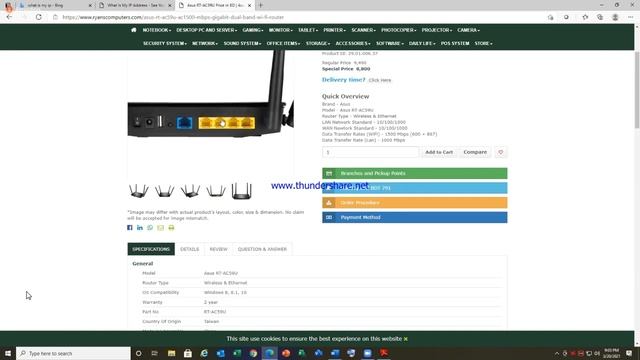Expand the SECURITY SYSTEM menu
This screenshot has width=640, height=360.
[x=164, y=43]
